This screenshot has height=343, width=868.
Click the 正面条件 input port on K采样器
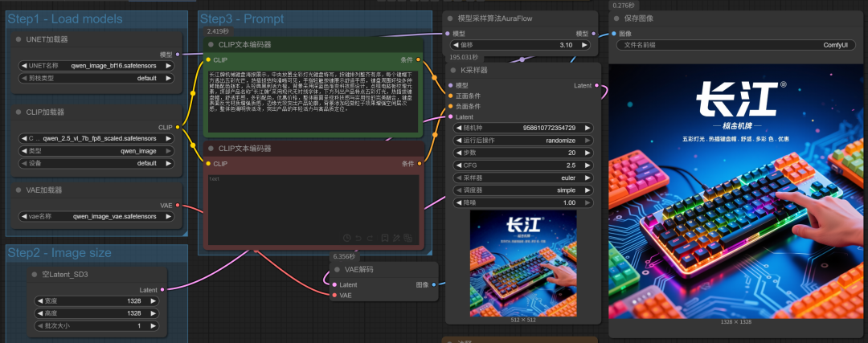(451, 96)
